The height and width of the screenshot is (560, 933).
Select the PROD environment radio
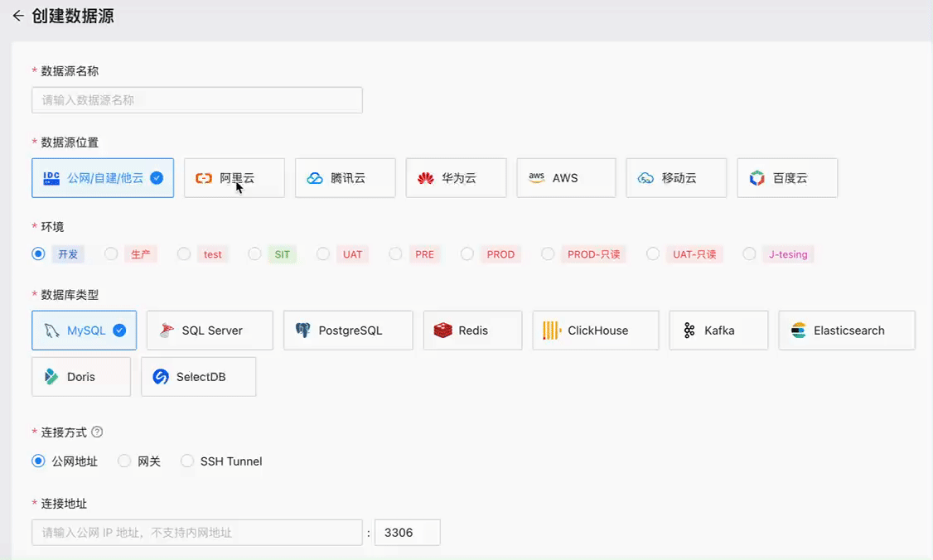point(467,254)
